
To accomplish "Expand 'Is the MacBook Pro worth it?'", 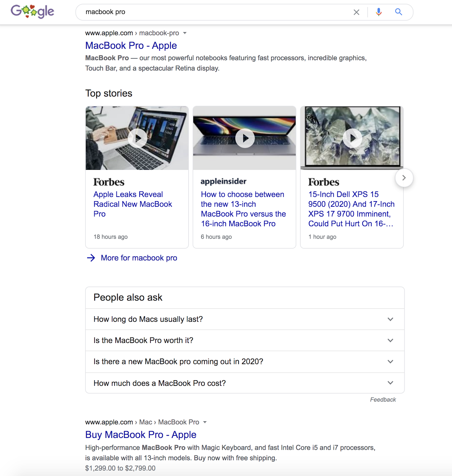I will (390, 340).
